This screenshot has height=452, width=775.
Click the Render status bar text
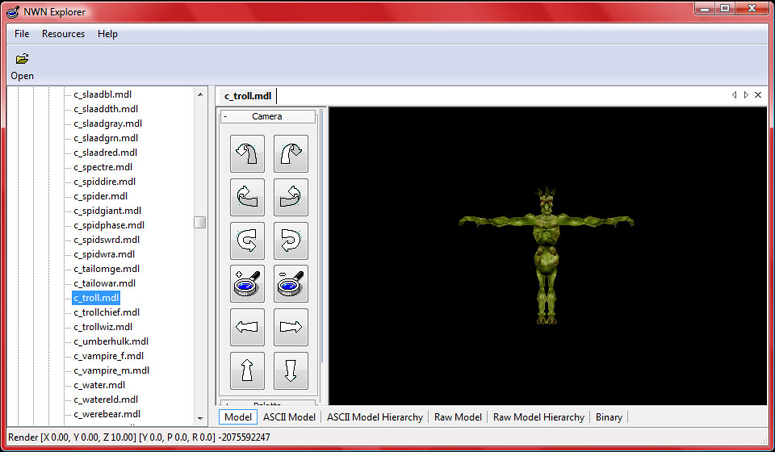tap(139, 437)
